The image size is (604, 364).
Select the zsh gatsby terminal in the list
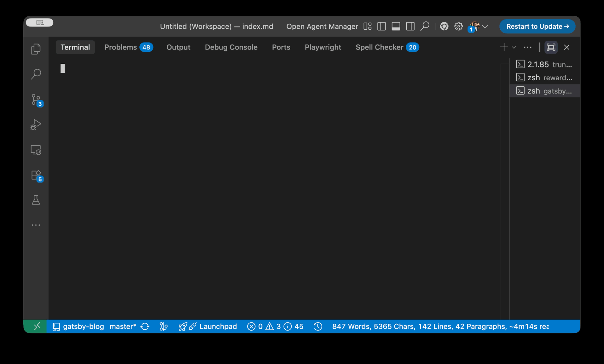(544, 91)
